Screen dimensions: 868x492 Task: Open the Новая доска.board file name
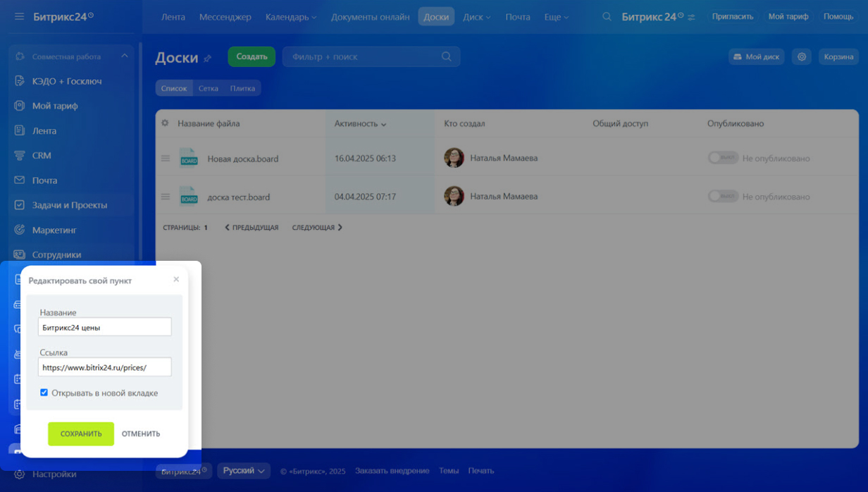pyautogui.click(x=243, y=159)
